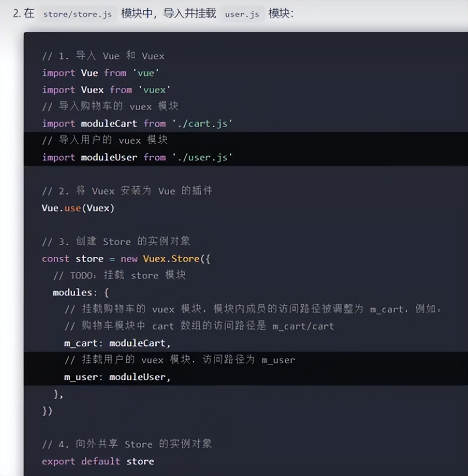Click the step 4 sharing Store comment
The width and height of the screenshot is (468, 476).
click(x=128, y=444)
